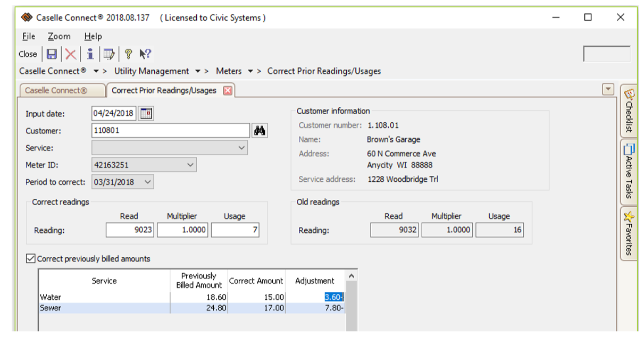
Task: Open the Zoom menu
Action: coord(59,36)
